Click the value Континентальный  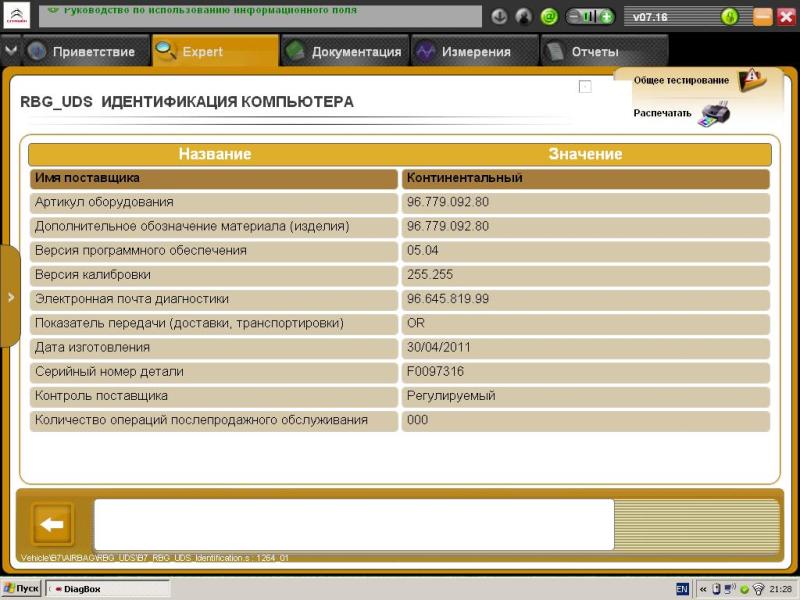click(464, 178)
